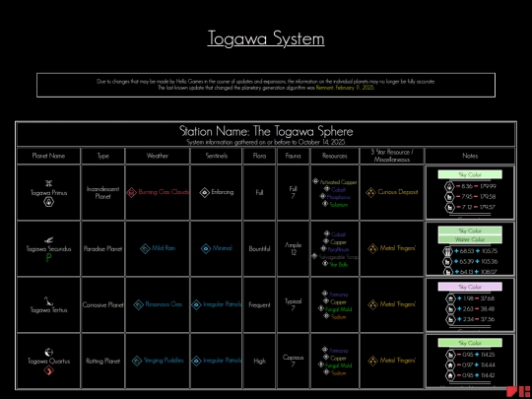Click the Type column header
The width and height of the screenshot is (532, 399).
pos(103,156)
